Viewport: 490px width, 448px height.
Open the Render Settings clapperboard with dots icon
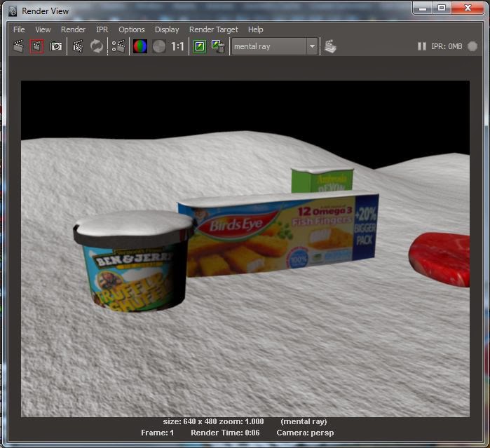click(118, 46)
